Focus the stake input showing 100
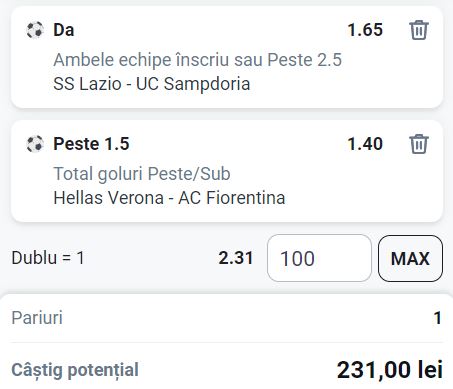Viewport: 453px width, 389px height. [x=319, y=258]
